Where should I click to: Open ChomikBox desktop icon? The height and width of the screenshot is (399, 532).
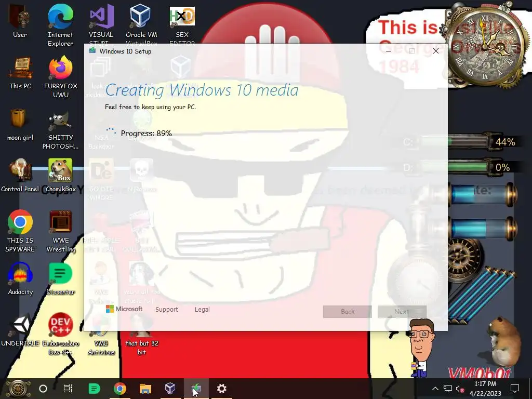pyautogui.click(x=60, y=176)
